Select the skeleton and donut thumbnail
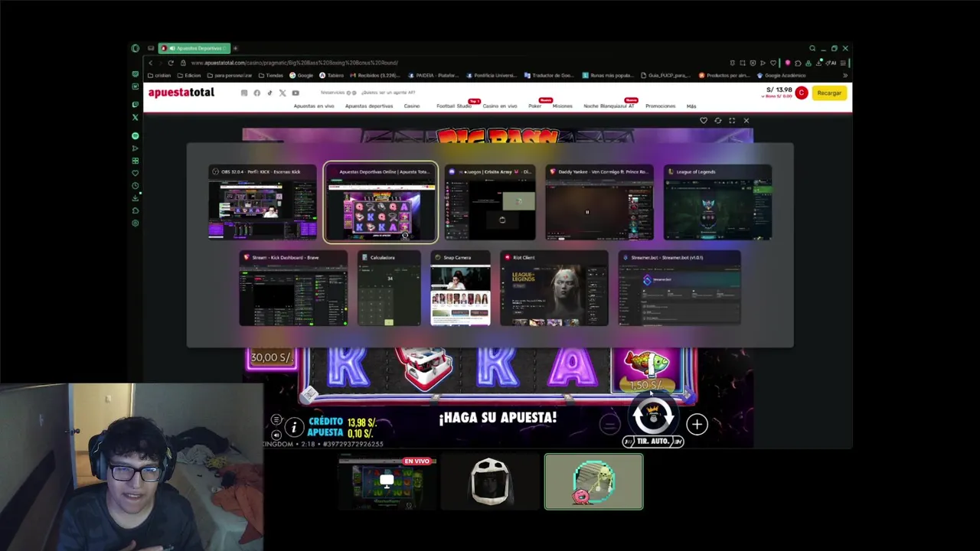The width and height of the screenshot is (980, 551). [x=594, y=482]
